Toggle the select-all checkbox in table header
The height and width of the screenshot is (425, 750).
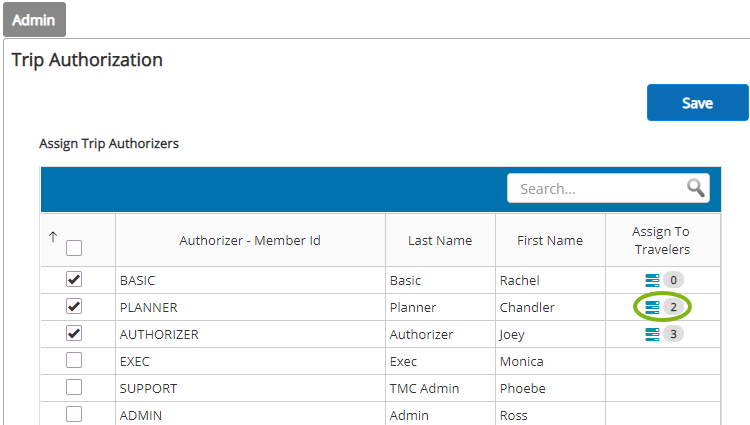point(74,248)
